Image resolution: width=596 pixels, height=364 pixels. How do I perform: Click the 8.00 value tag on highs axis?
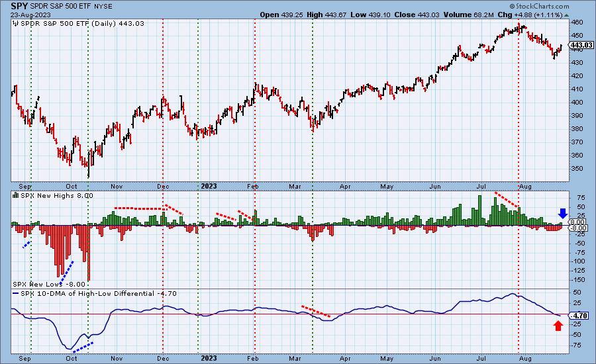point(577,222)
